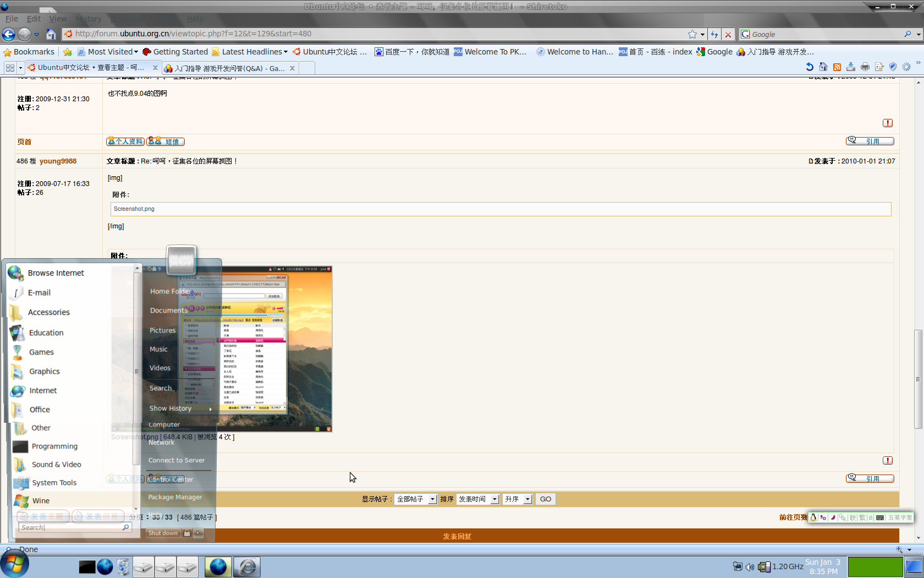Open the History menu
The image size is (924, 578).
click(89, 19)
